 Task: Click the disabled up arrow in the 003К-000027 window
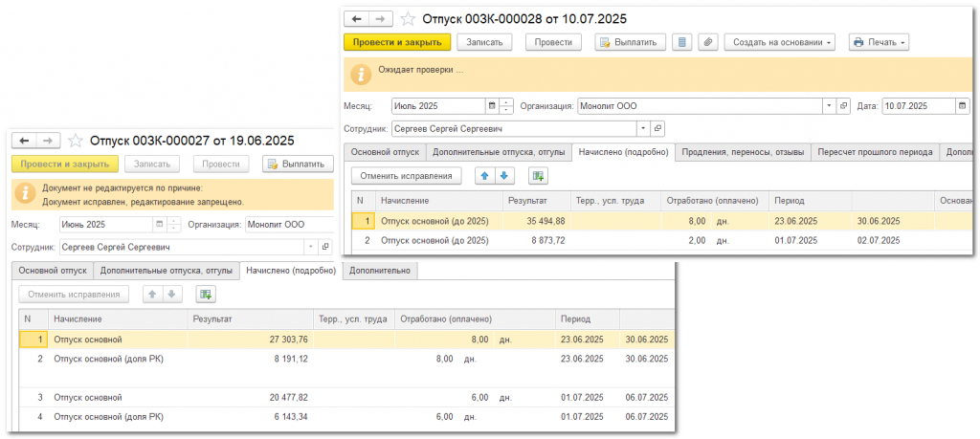point(152,294)
